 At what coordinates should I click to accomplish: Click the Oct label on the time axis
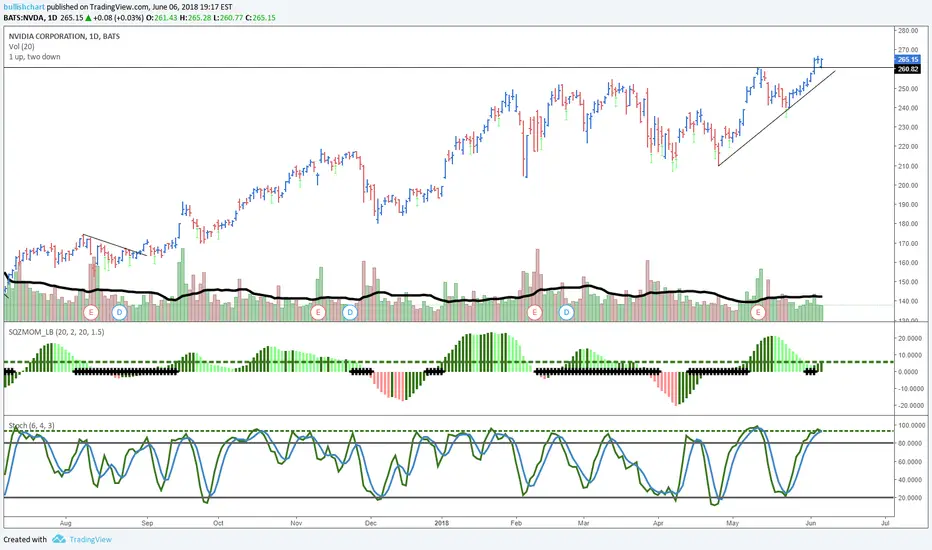218,523
